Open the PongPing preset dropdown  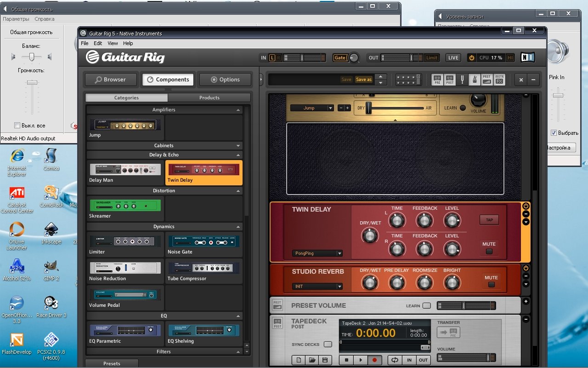click(x=317, y=253)
